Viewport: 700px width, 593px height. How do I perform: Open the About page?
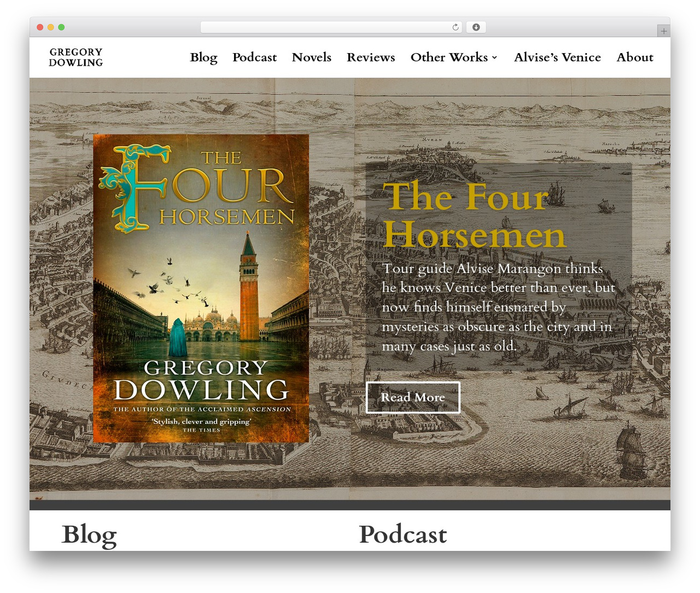pos(635,57)
